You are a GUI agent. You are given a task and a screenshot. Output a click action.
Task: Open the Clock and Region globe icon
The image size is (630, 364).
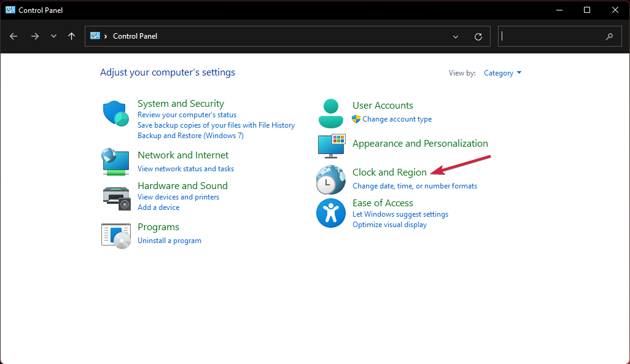[x=331, y=180]
